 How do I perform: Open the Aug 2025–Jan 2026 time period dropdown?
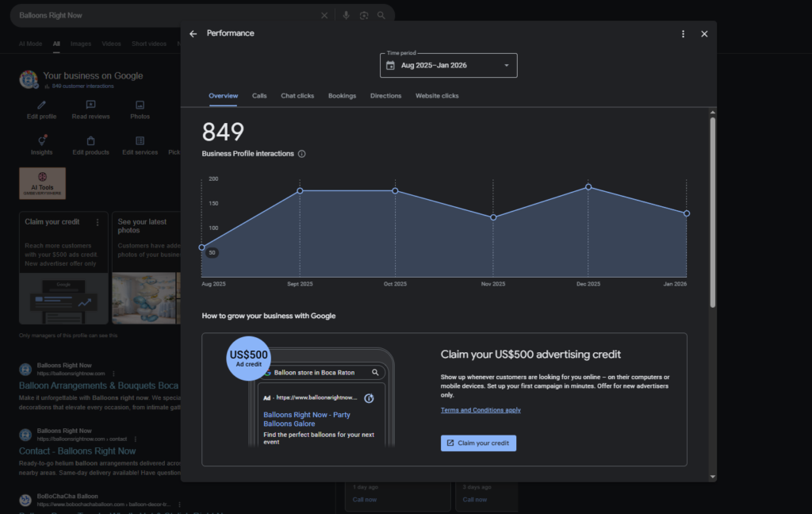pos(448,65)
